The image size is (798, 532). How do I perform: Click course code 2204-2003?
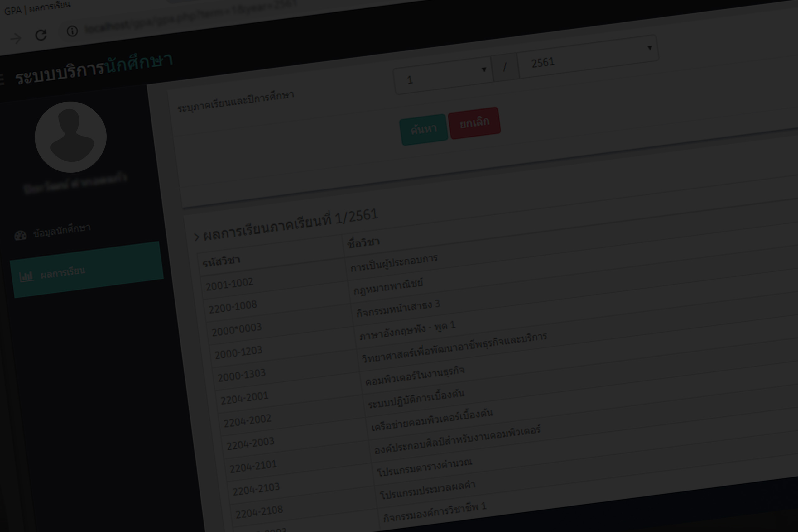250,443
